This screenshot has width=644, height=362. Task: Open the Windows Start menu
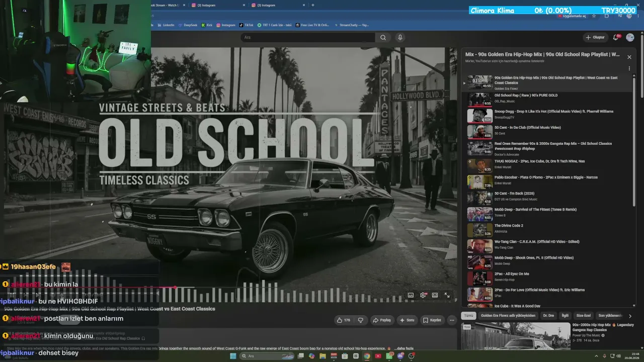[233, 356]
